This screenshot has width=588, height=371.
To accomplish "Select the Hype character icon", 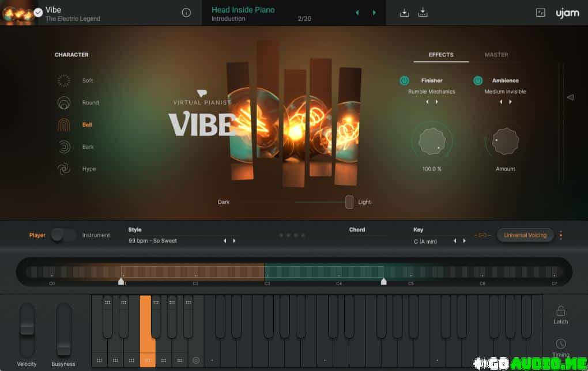I will click(64, 169).
